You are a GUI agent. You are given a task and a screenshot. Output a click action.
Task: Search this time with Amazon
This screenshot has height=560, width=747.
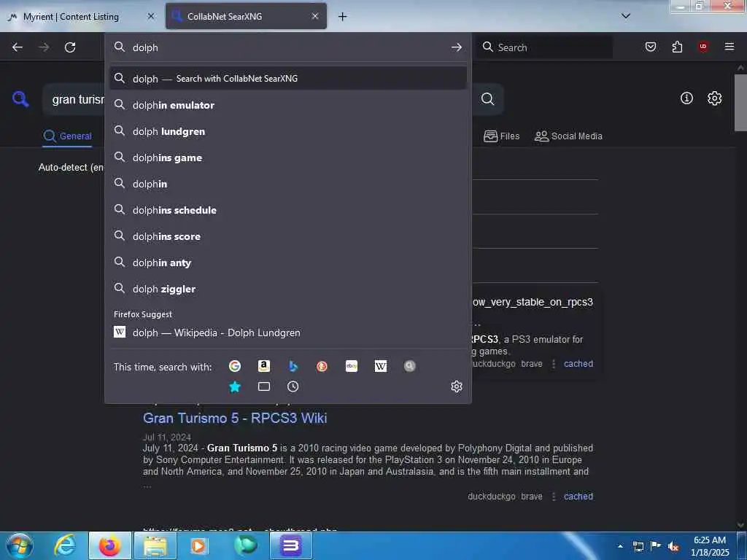click(264, 366)
